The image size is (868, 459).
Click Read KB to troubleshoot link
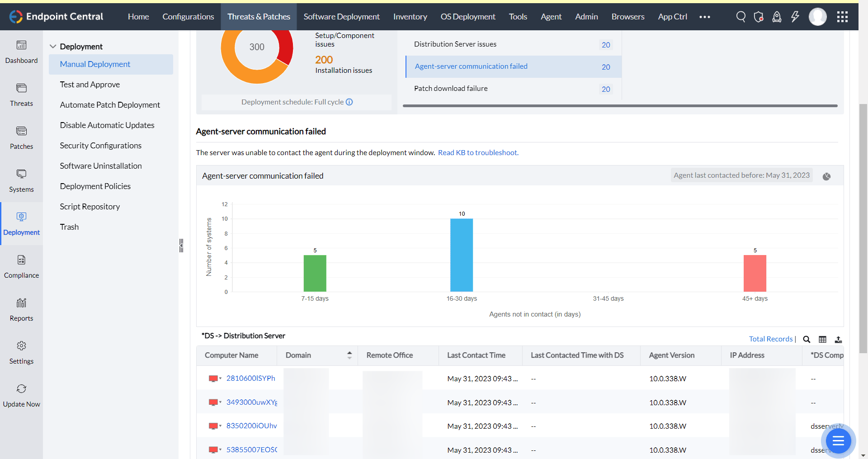(478, 153)
